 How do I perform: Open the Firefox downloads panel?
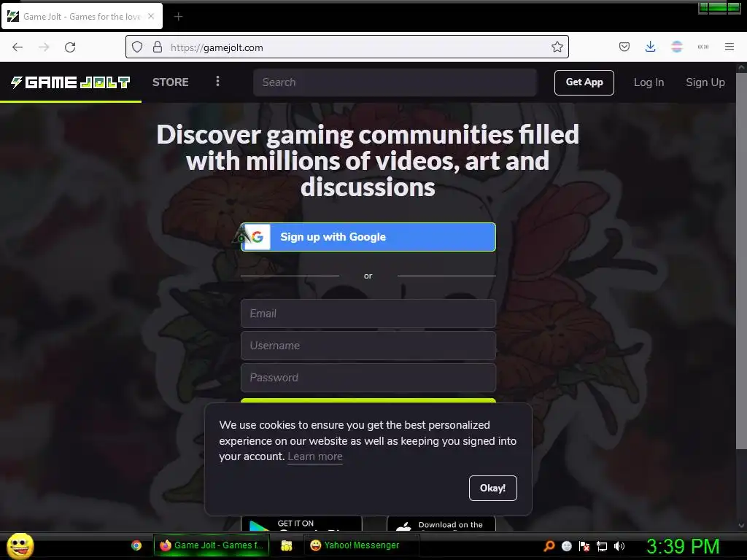[650, 47]
